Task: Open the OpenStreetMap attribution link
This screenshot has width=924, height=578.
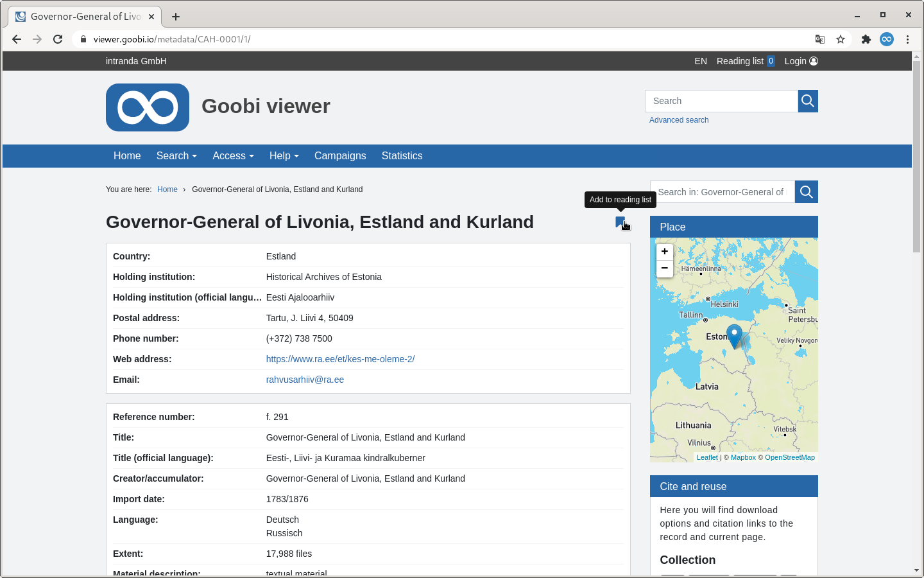Action: pos(790,457)
